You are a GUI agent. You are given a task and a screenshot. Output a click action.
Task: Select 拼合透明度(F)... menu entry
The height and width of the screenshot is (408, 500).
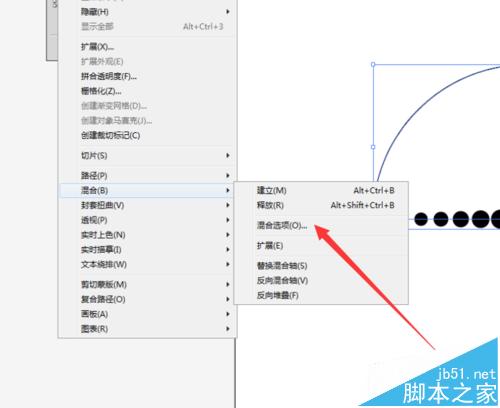coord(147,76)
